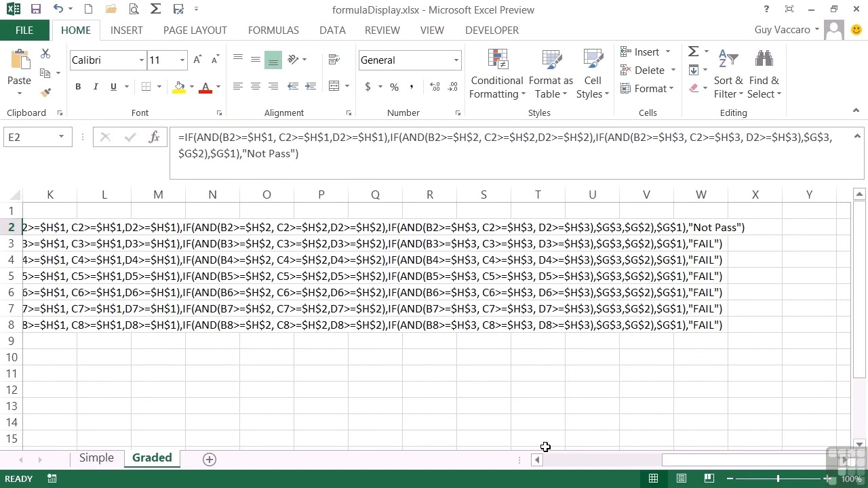Open the font name Calibri dropdown
The width and height of the screenshot is (868, 488).
142,60
